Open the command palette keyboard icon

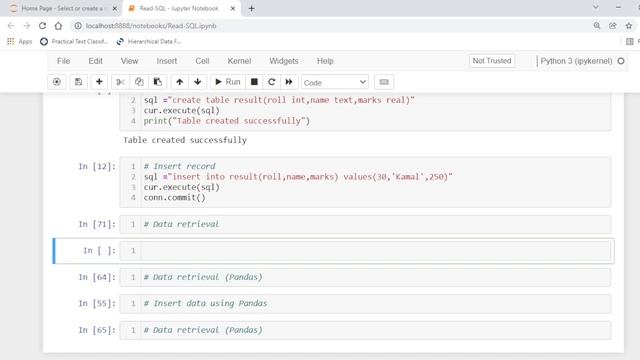[384, 82]
